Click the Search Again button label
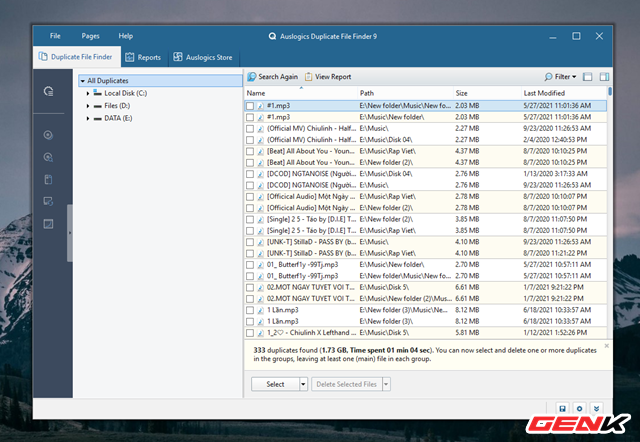The height and width of the screenshot is (442, 640). coord(278,77)
